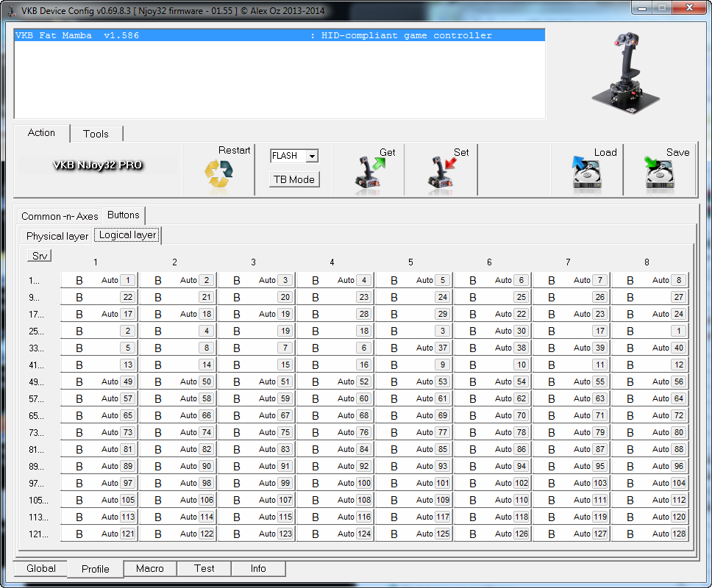Click row label 65...
Viewport: 712px width, 588px height.
36,415
